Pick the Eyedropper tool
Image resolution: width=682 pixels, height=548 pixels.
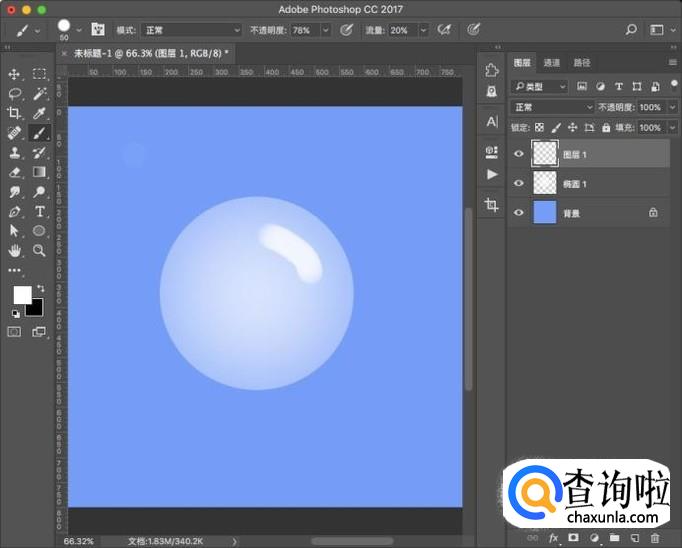[x=40, y=113]
